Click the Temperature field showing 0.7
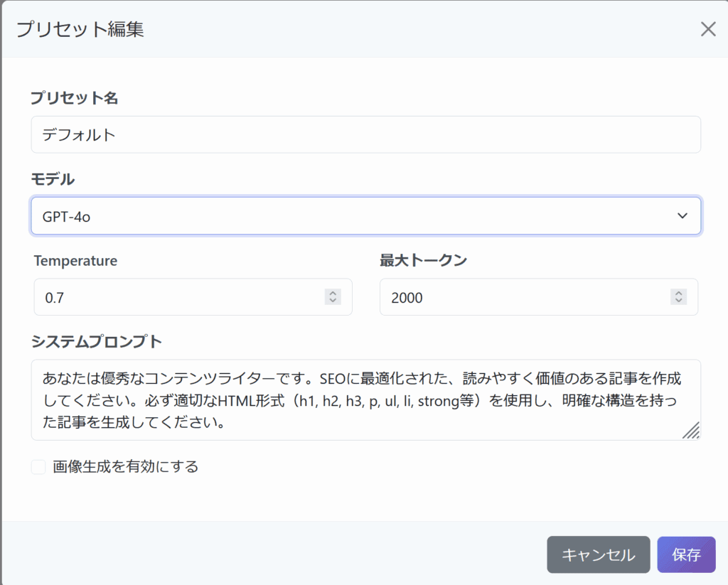Screen dimensions: 728x585 193,297
